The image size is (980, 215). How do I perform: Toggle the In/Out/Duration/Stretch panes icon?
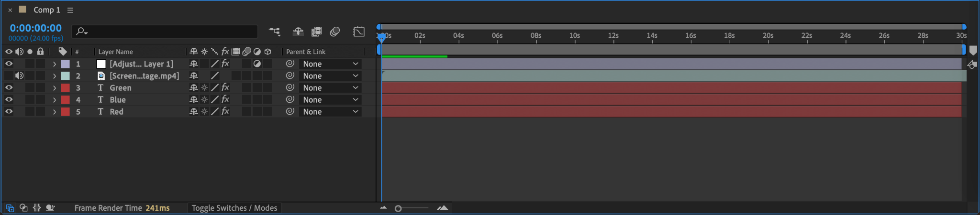click(x=37, y=208)
